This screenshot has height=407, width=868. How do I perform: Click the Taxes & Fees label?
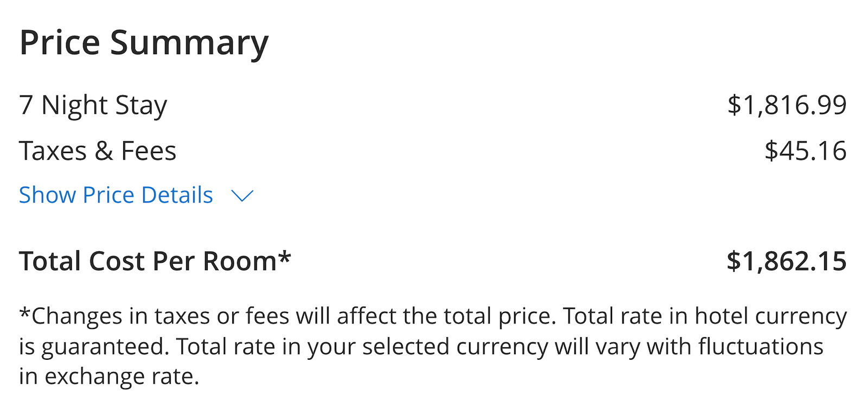click(x=98, y=150)
